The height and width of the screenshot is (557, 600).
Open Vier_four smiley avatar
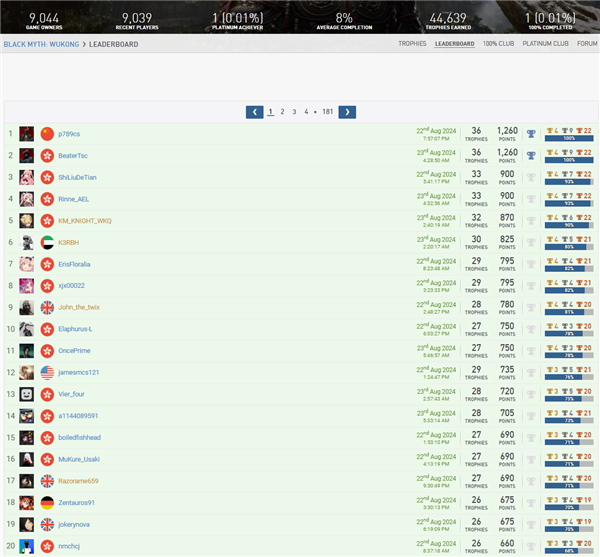click(27, 394)
